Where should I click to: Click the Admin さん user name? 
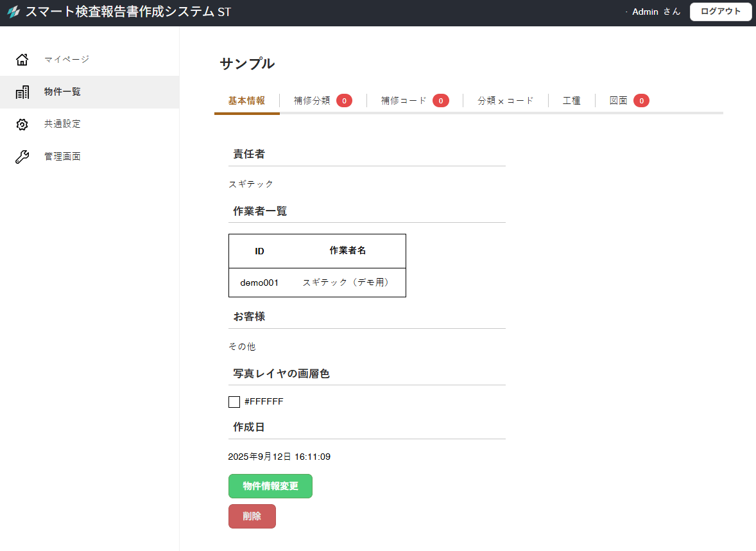pos(656,12)
